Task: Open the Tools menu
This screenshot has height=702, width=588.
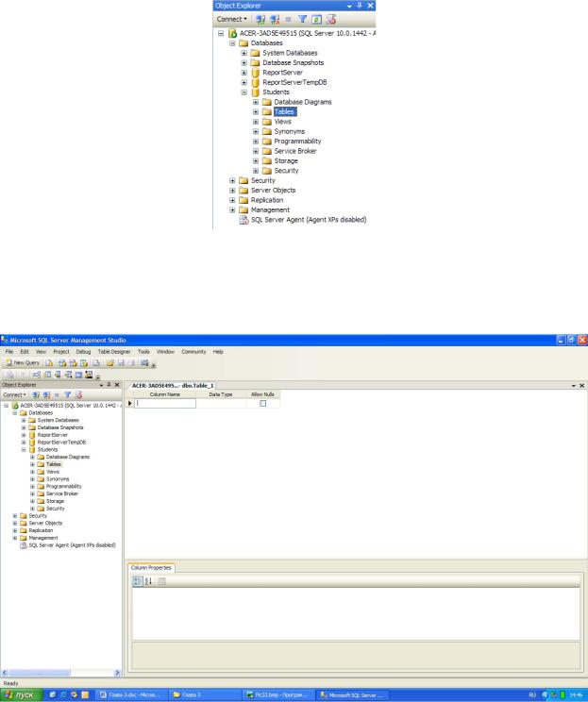Action: (x=143, y=352)
